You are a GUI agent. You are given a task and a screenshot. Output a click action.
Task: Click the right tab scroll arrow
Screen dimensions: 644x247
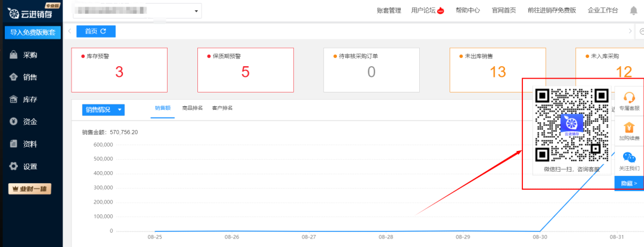pyautogui.click(x=630, y=31)
